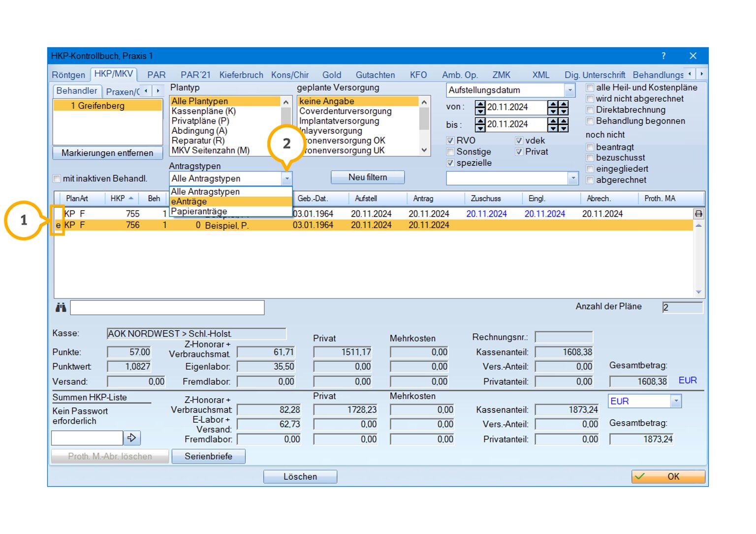Screen dimensions: 756x534
Task: Switch to the Röntgen tab
Action: pyautogui.click(x=68, y=75)
